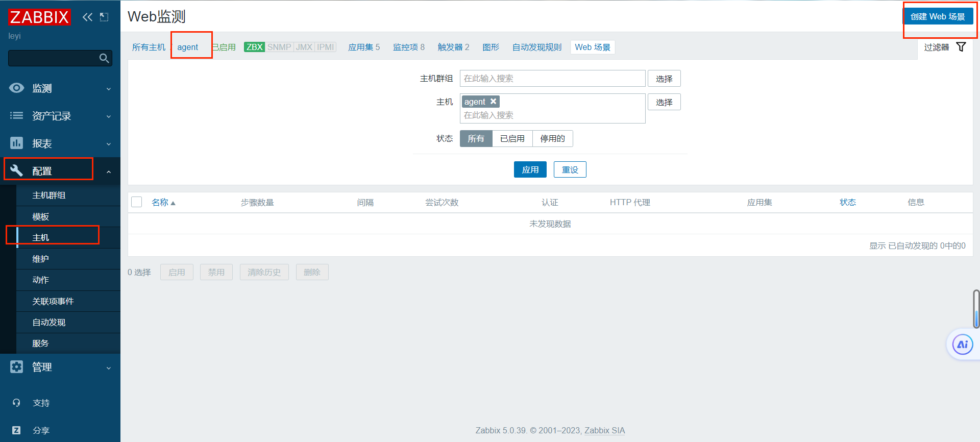This screenshot has height=442, width=980.
Task: Sort by 名称 column header
Action: (x=163, y=202)
